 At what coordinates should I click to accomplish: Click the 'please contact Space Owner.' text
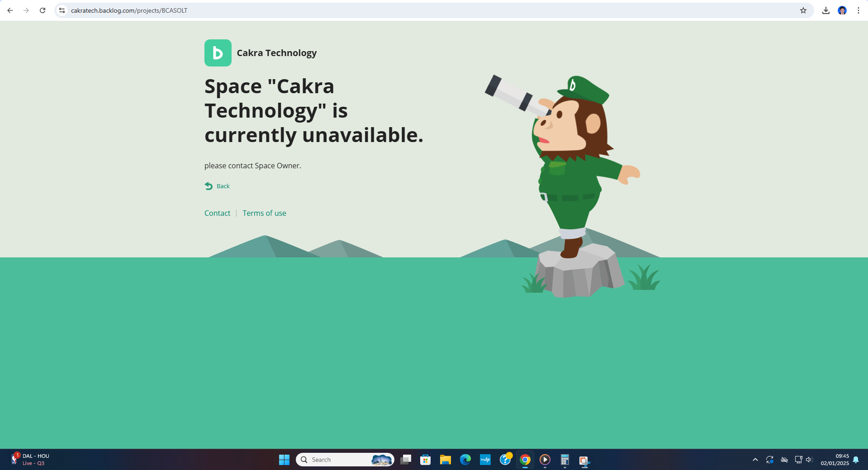pyautogui.click(x=253, y=166)
